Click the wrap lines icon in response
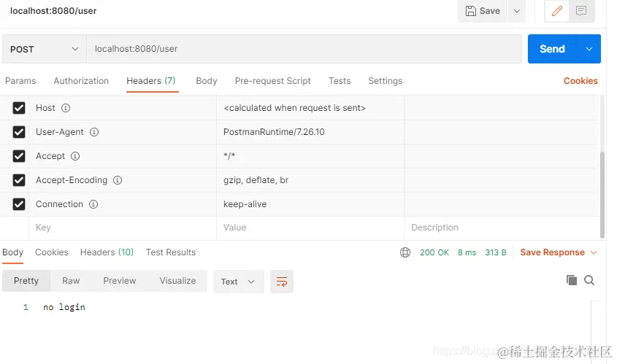The height and width of the screenshot is (364, 617). (281, 282)
